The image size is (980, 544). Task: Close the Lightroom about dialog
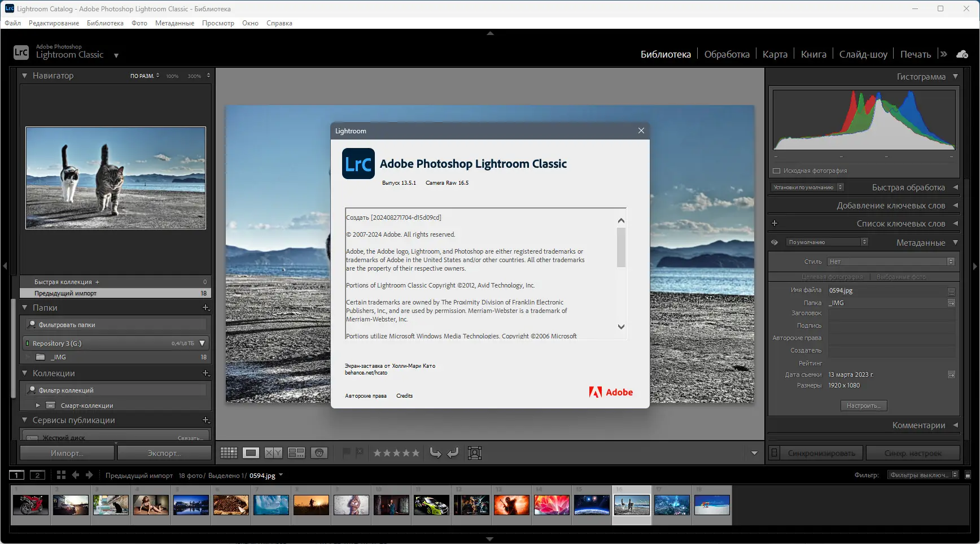tap(641, 130)
